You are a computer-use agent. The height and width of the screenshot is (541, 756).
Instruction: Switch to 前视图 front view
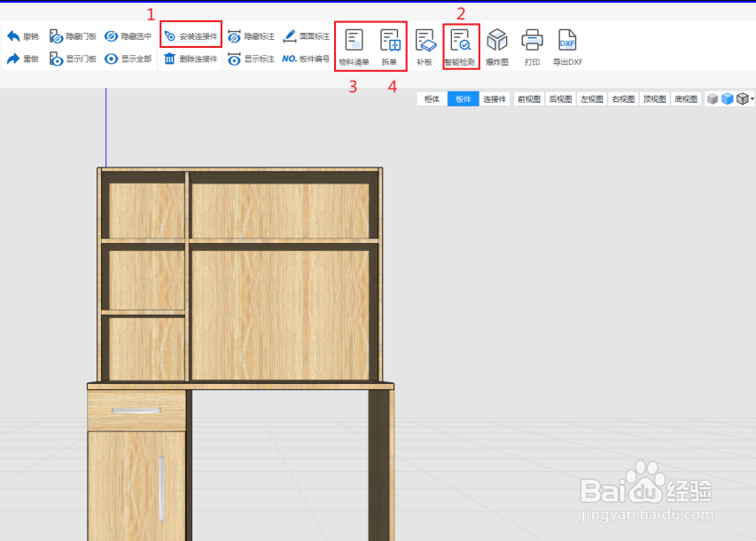(x=529, y=99)
